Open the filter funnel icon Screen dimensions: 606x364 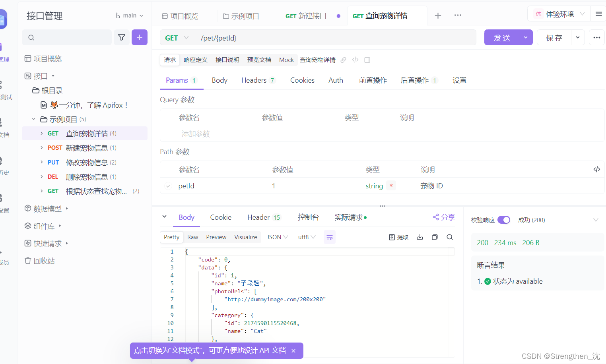click(x=122, y=37)
